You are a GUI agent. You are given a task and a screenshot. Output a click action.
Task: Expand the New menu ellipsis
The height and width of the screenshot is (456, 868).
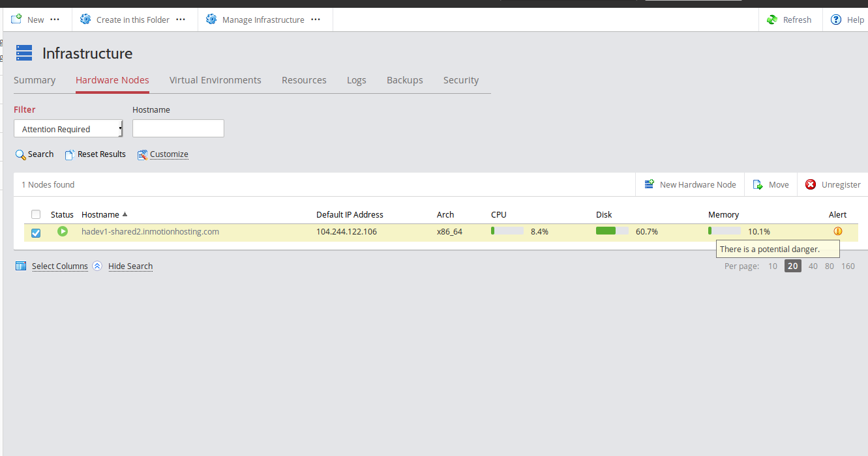point(55,20)
